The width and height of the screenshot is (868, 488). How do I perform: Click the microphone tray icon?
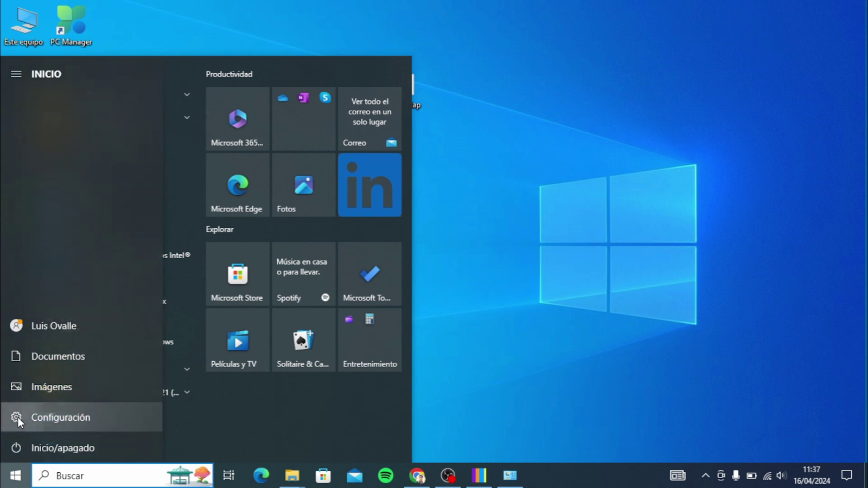[x=736, y=476]
